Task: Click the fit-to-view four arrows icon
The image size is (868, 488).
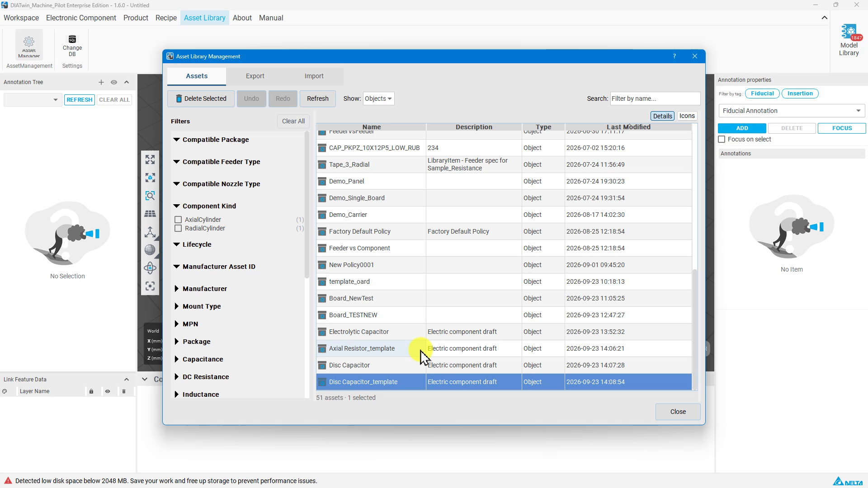Action: 150,160
